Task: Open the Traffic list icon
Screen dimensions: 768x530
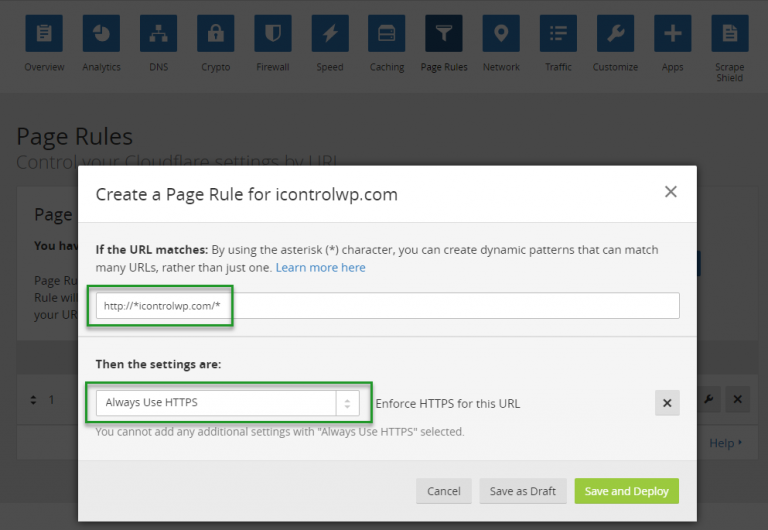Action: coord(558,33)
